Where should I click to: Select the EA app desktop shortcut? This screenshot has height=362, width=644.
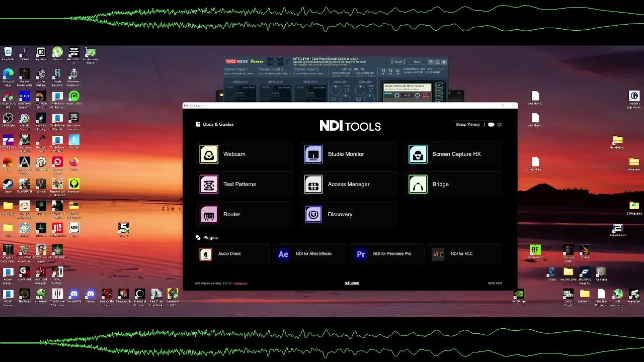[x=8, y=164]
